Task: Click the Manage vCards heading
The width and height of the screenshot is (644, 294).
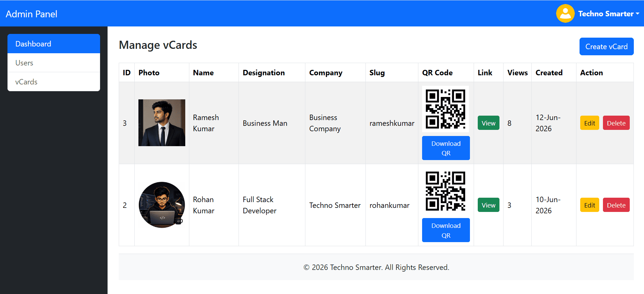Action: click(158, 45)
